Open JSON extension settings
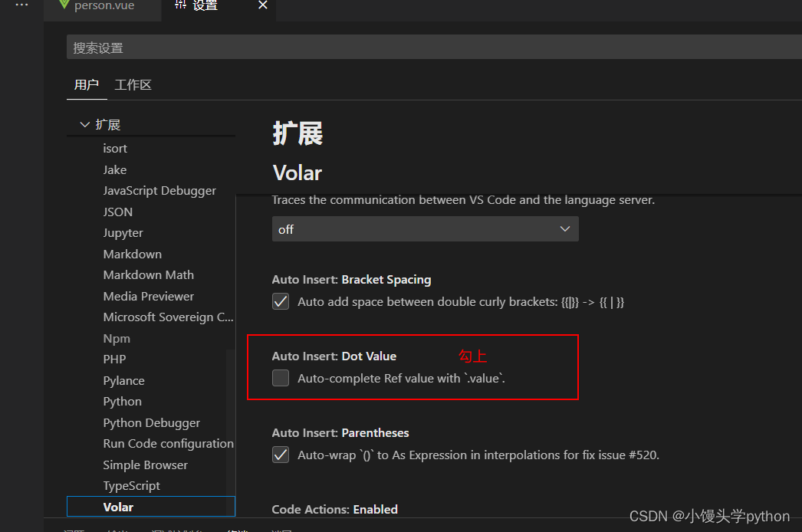The height and width of the screenshot is (532, 802). pos(117,212)
